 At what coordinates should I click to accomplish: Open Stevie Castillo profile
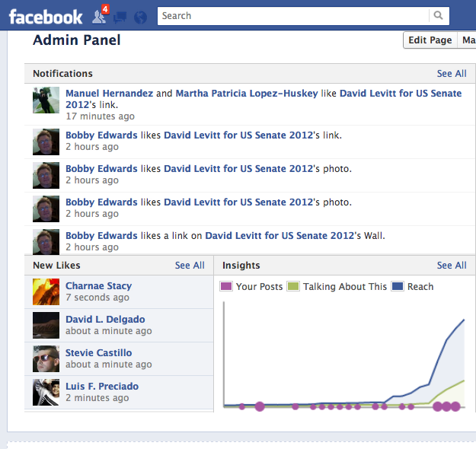[99, 353]
